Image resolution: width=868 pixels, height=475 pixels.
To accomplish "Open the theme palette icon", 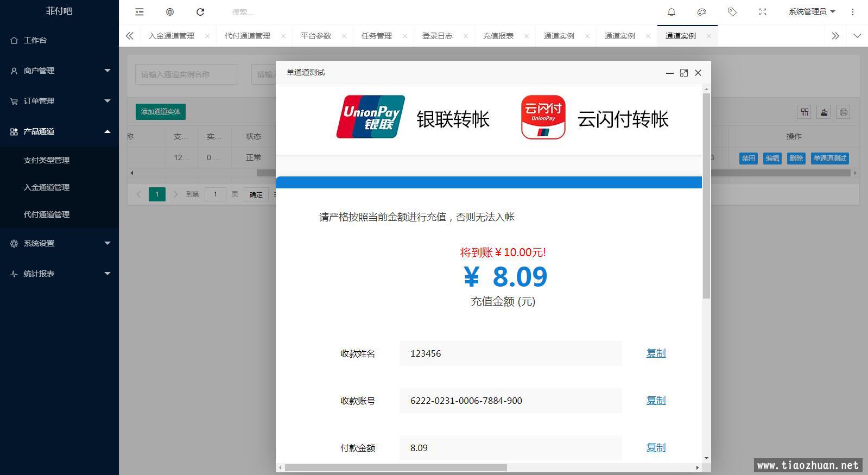I will pos(702,12).
